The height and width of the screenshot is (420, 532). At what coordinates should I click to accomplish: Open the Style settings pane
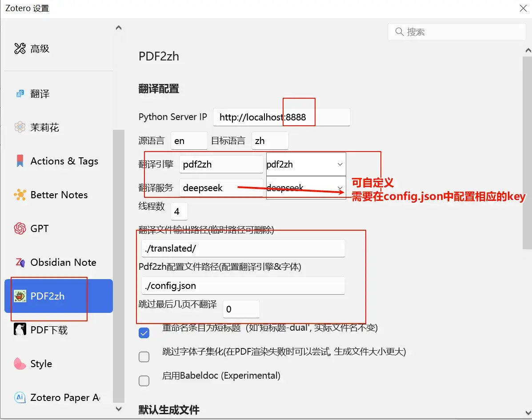(41, 364)
